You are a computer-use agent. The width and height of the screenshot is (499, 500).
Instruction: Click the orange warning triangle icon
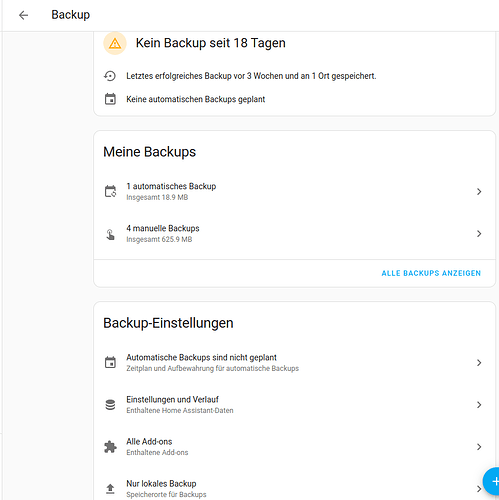click(x=115, y=43)
